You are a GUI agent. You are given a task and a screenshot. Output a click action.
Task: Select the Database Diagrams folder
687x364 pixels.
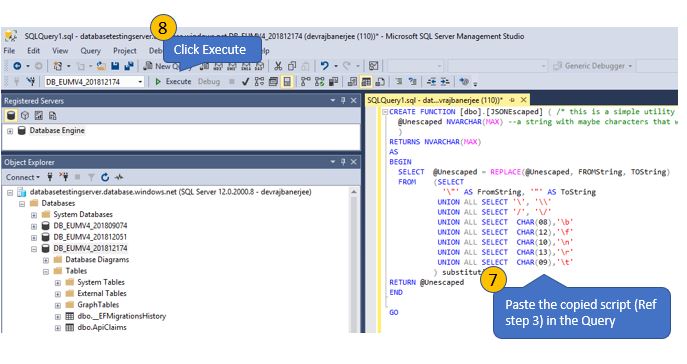97,260
